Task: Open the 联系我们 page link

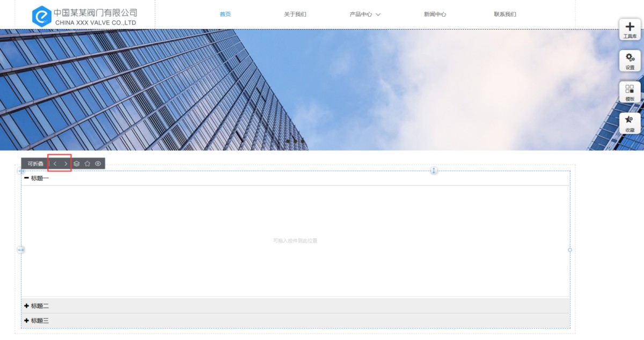Action: tap(505, 14)
